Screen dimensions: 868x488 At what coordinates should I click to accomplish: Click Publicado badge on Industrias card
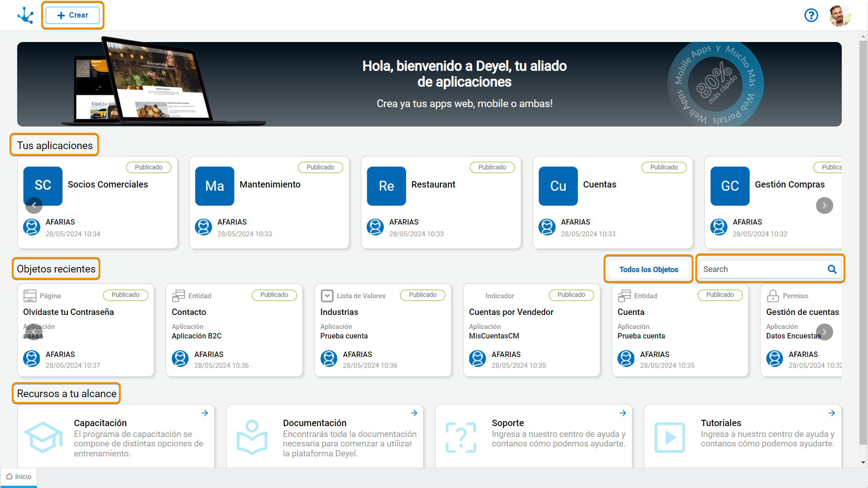423,295
